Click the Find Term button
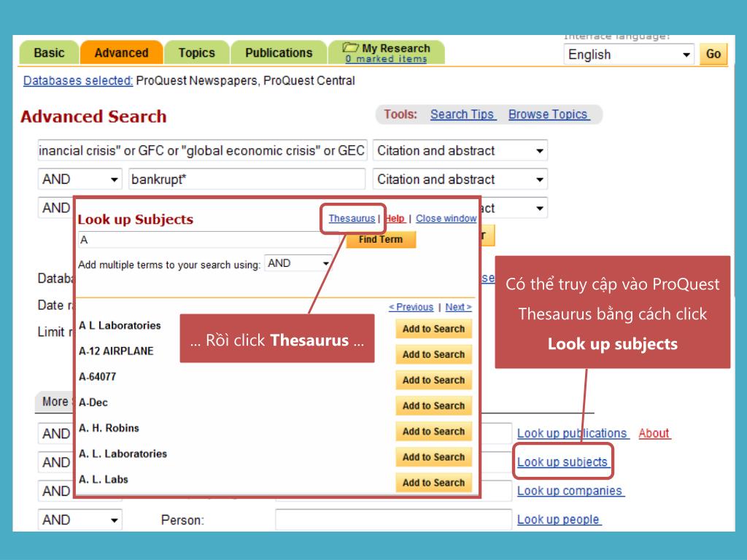Image resolution: width=747 pixels, height=560 pixels. 381,239
